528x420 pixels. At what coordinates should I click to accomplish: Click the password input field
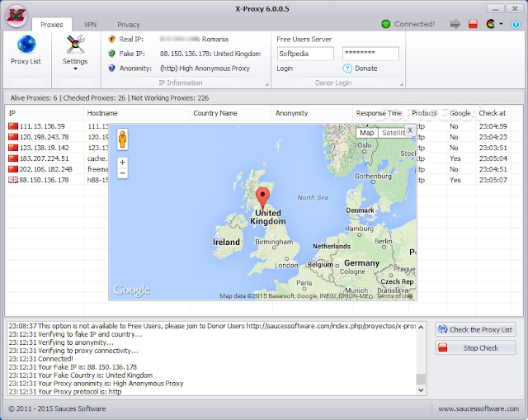pyautogui.click(x=370, y=54)
